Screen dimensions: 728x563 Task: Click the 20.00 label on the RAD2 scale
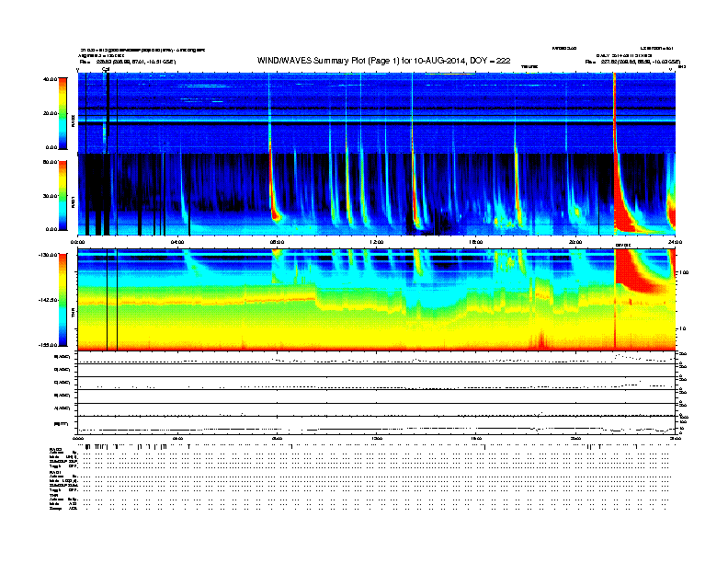coord(50,113)
